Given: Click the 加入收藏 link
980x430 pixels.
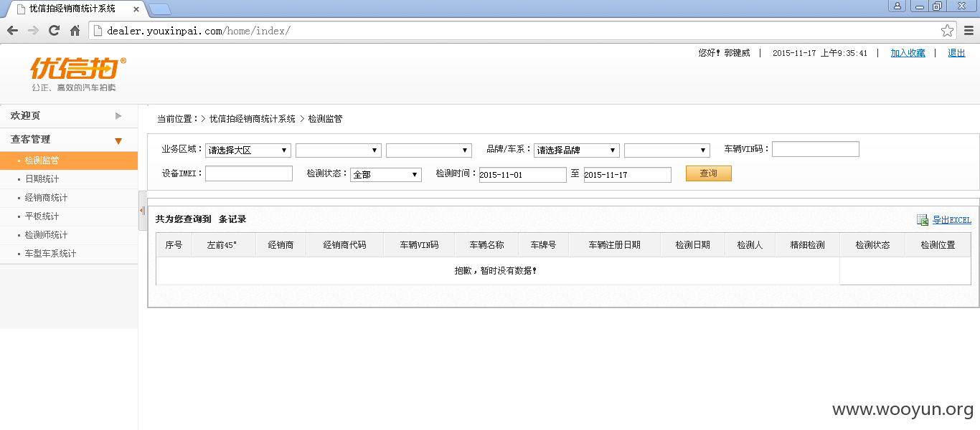Looking at the screenshot, I should 908,53.
